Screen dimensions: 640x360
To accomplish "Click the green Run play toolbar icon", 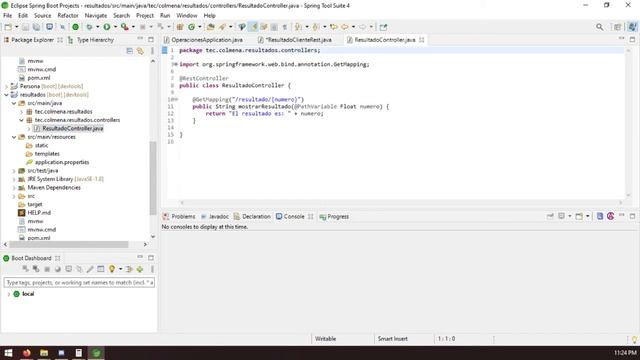I will click(x=107, y=27).
